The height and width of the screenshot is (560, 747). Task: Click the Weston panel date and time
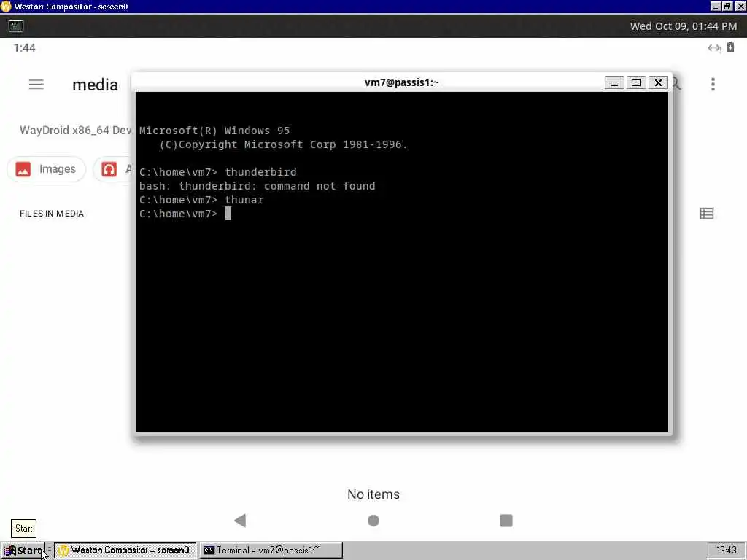point(683,26)
